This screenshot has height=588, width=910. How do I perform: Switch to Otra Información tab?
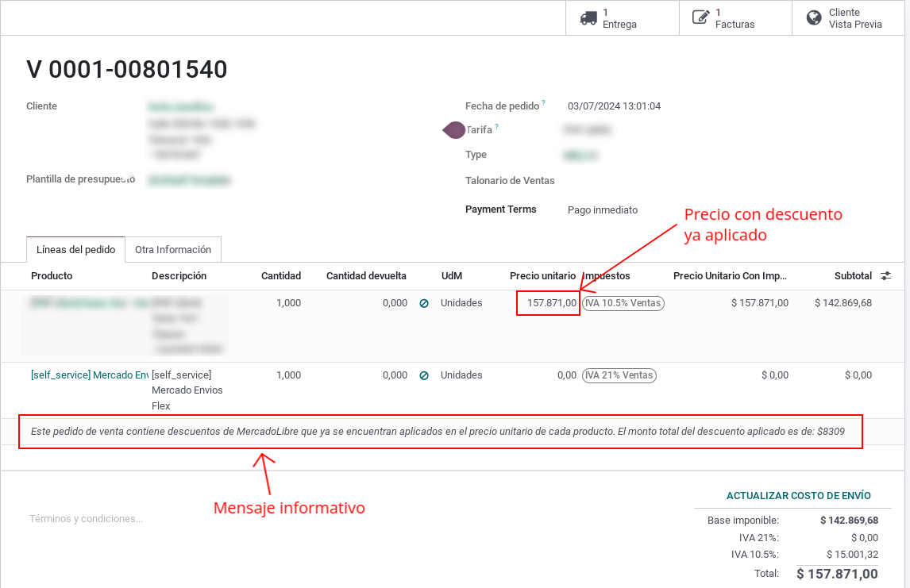point(173,250)
